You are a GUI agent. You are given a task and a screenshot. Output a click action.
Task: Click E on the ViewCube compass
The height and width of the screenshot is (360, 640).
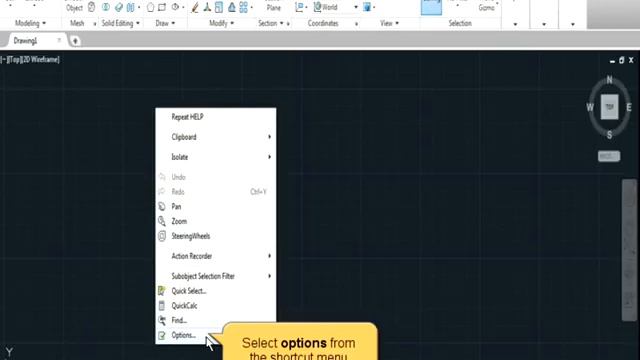pyautogui.click(x=629, y=107)
